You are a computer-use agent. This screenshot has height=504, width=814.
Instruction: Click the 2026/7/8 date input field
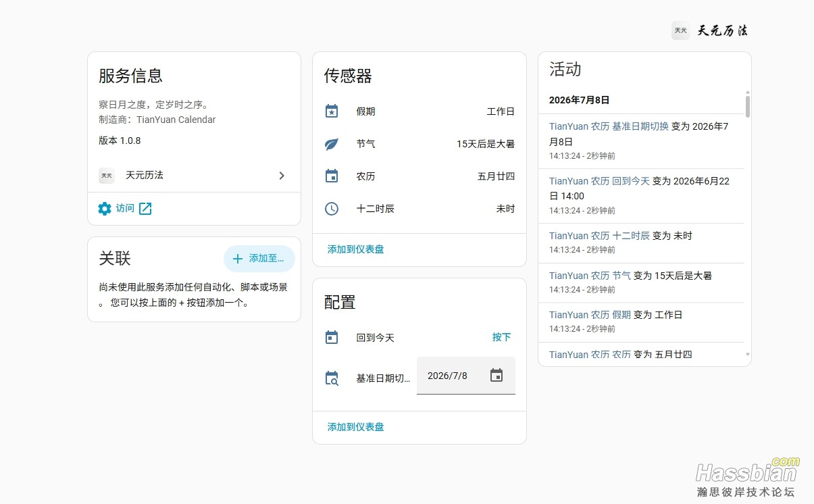(x=466, y=376)
